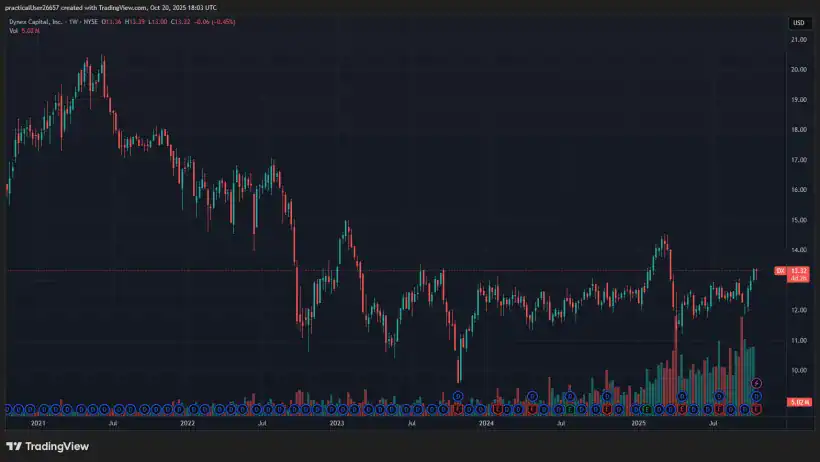Click the 18.00 price axis label

click(799, 130)
